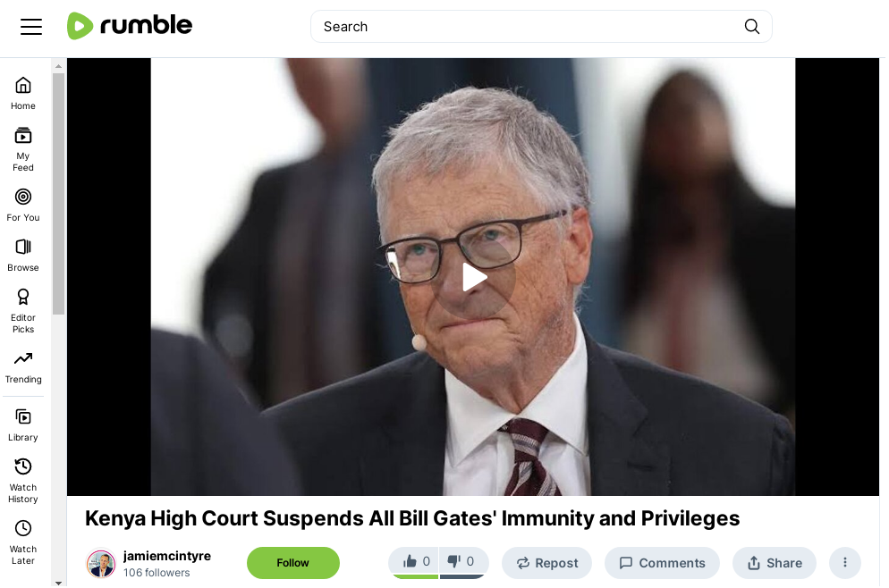Go to Home in sidebar
Screen dimensions: 889x588
tap(23, 94)
